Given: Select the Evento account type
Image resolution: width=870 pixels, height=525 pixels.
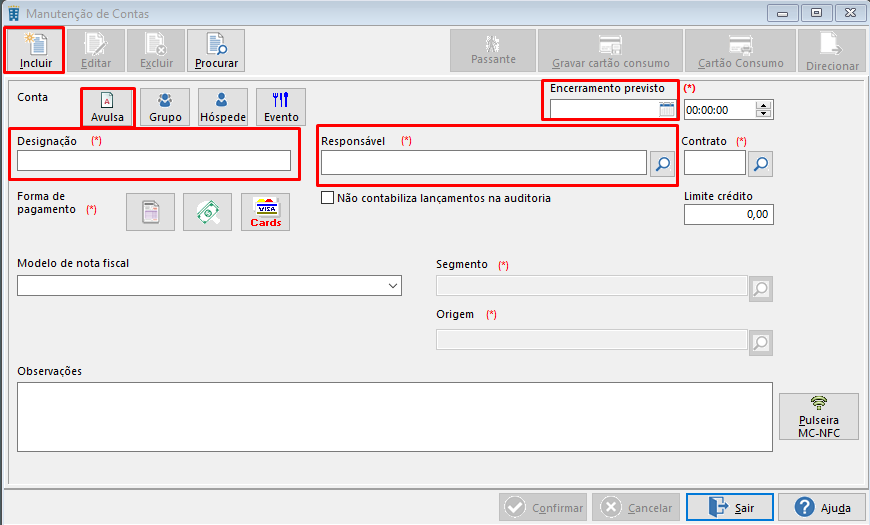Looking at the screenshot, I should pyautogui.click(x=281, y=107).
